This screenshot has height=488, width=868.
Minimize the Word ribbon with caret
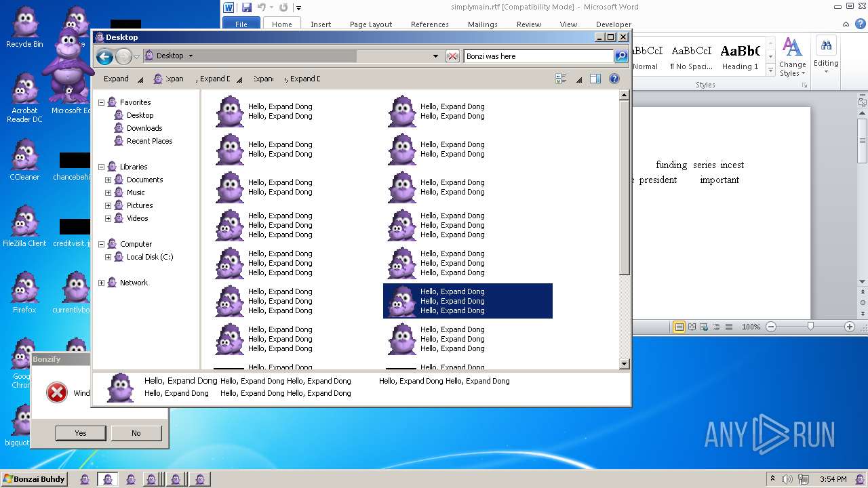pos(845,24)
